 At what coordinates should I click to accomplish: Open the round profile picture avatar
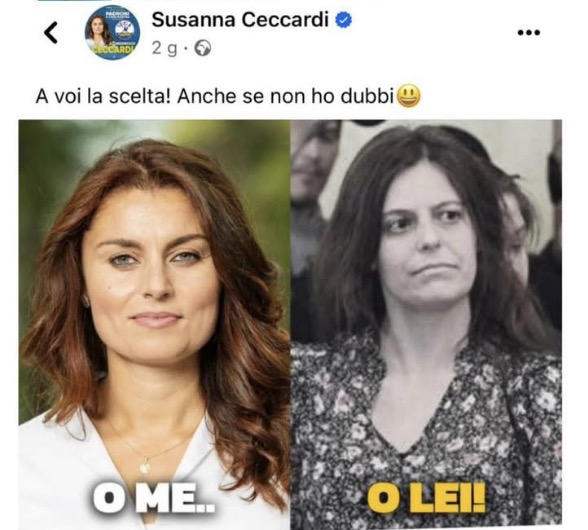click(x=112, y=33)
